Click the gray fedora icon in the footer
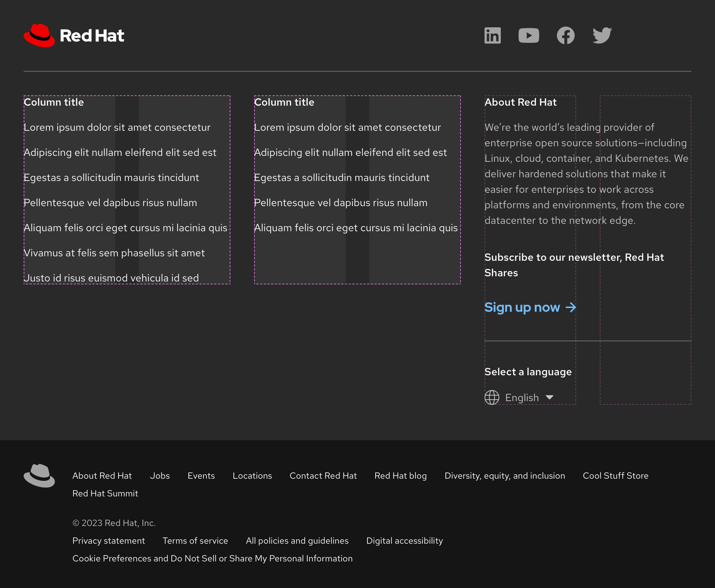Viewport: 715px width, 588px height. tap(39, 475)
